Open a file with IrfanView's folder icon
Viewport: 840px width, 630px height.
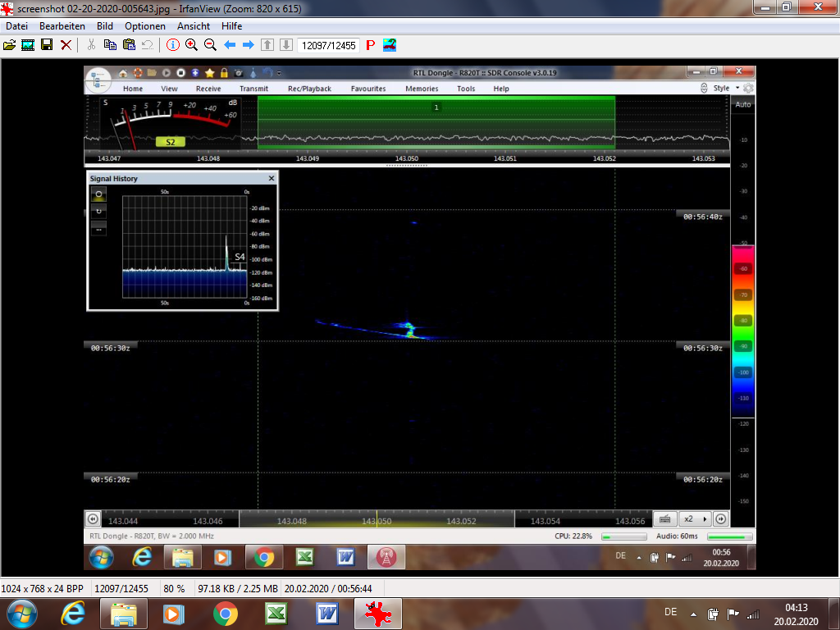coord(10,45)
